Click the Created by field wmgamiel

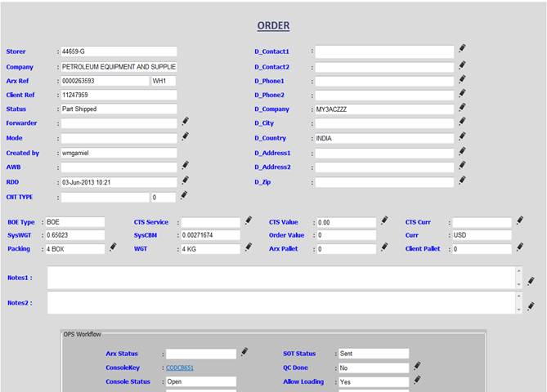119,153
